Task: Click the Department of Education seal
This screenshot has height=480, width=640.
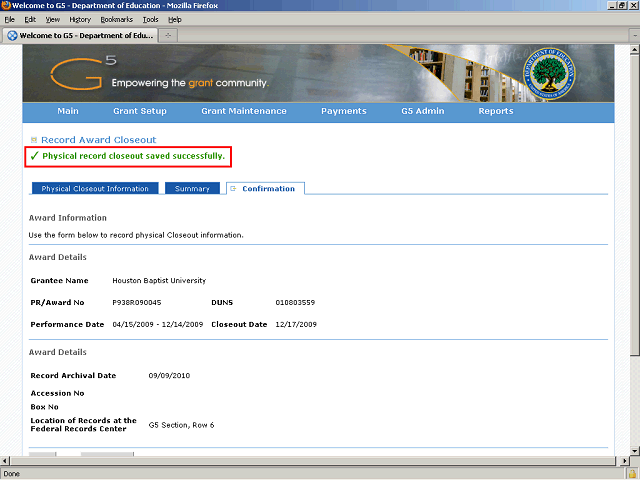Action: (x=549, y=73)
